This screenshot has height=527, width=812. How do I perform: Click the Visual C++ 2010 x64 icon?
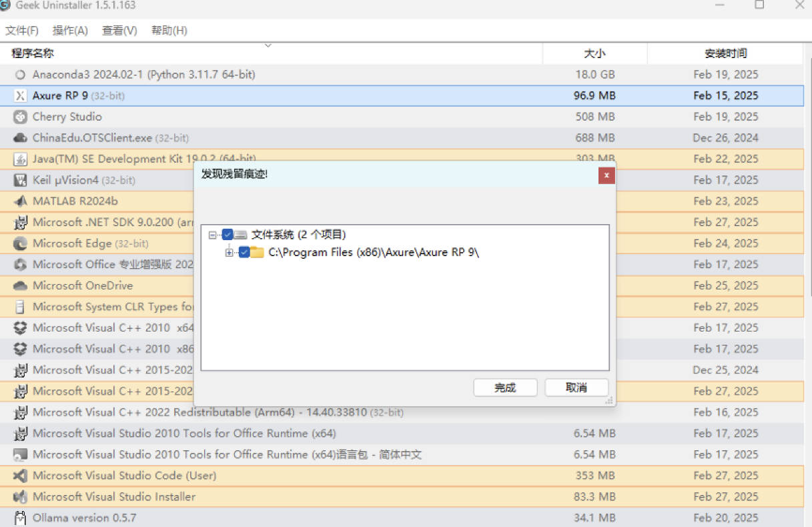tap(20, 328)
